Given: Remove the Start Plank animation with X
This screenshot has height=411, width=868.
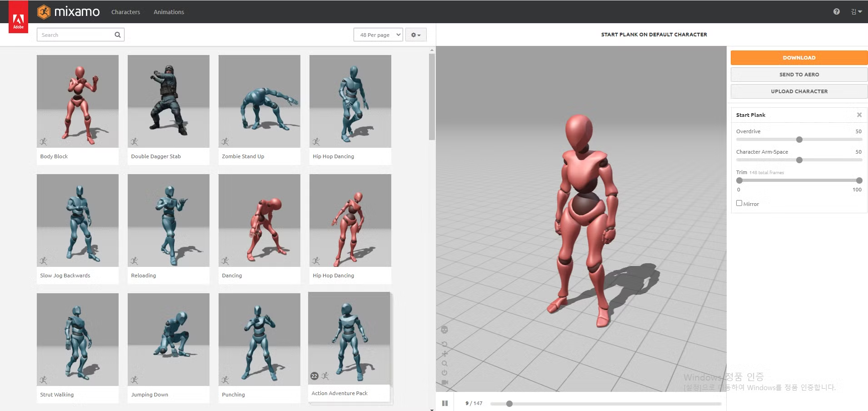Looking at the screenshot, I should coord(859,115).
